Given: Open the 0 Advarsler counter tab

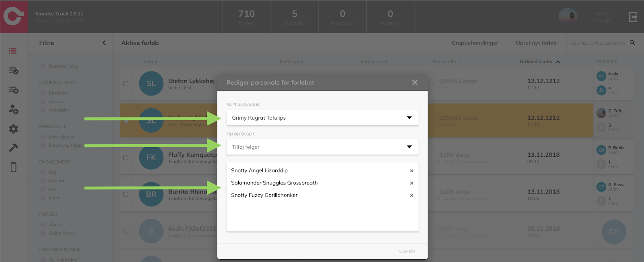Looking at the screenshot, I should tap(343, 17).
